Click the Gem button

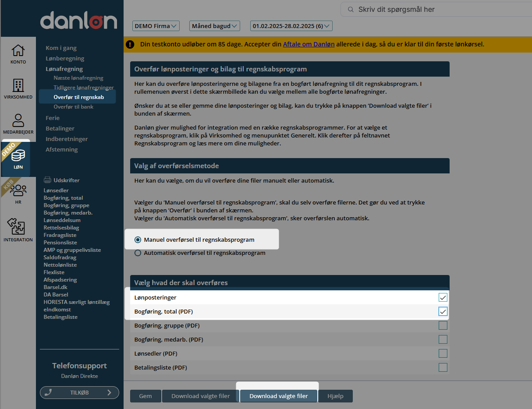point(145,396)
